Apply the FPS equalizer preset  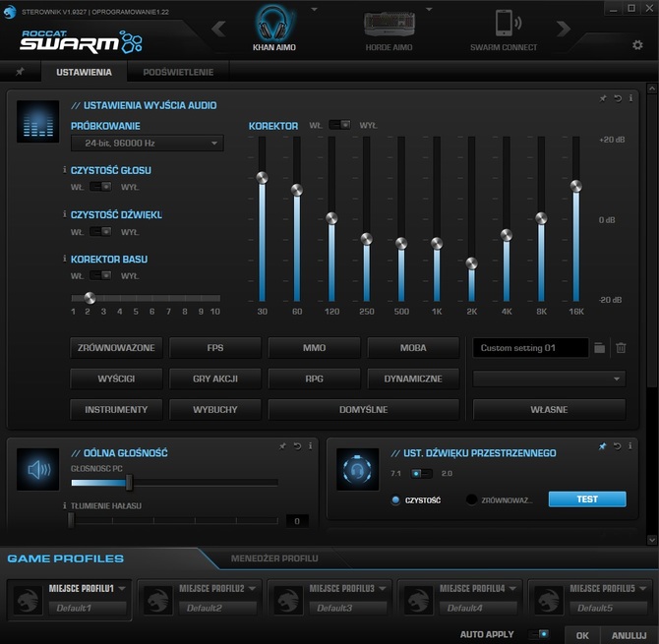215,348
